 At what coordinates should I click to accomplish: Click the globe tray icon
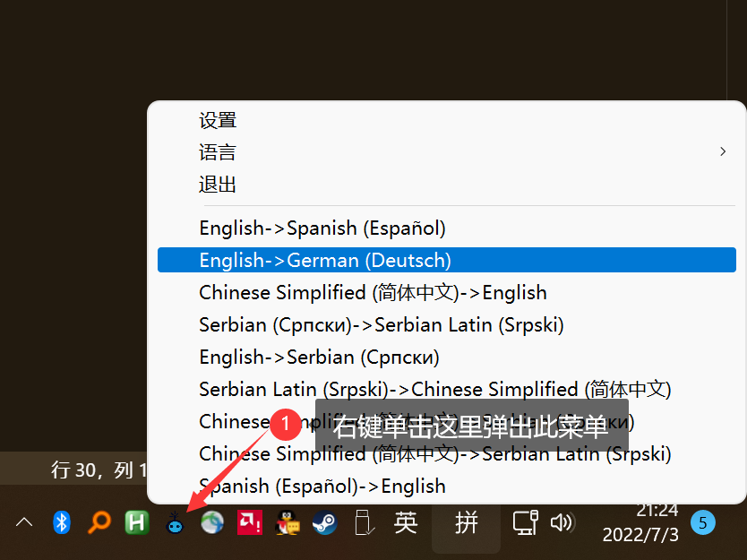212,522
